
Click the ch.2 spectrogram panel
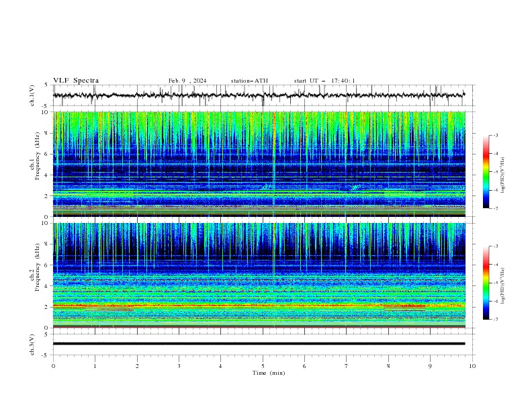point(259,275)
